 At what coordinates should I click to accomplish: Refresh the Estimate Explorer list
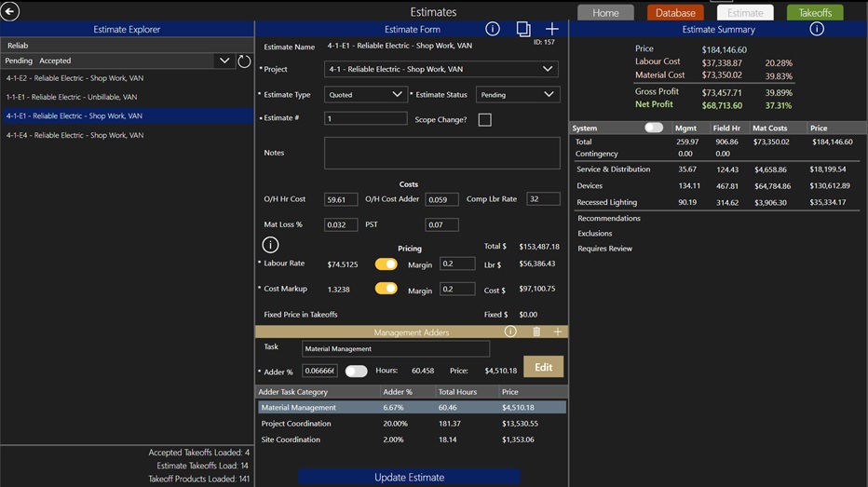coord(244,61)
